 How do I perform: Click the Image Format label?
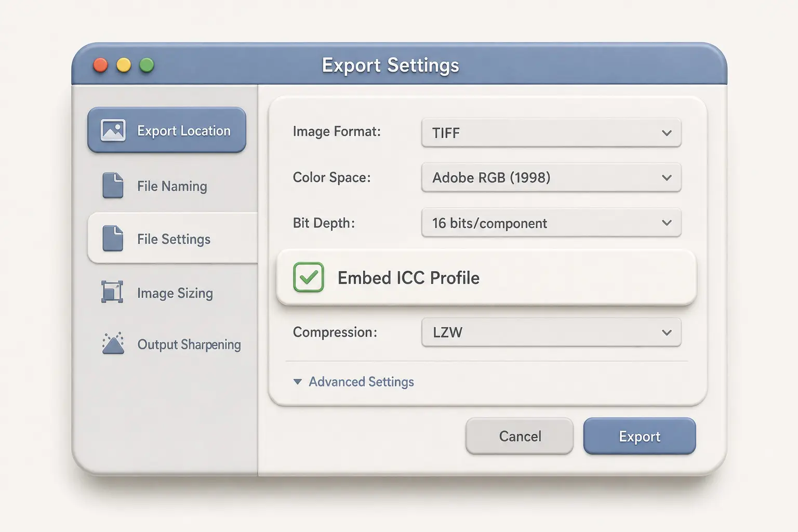pos(337,131)
